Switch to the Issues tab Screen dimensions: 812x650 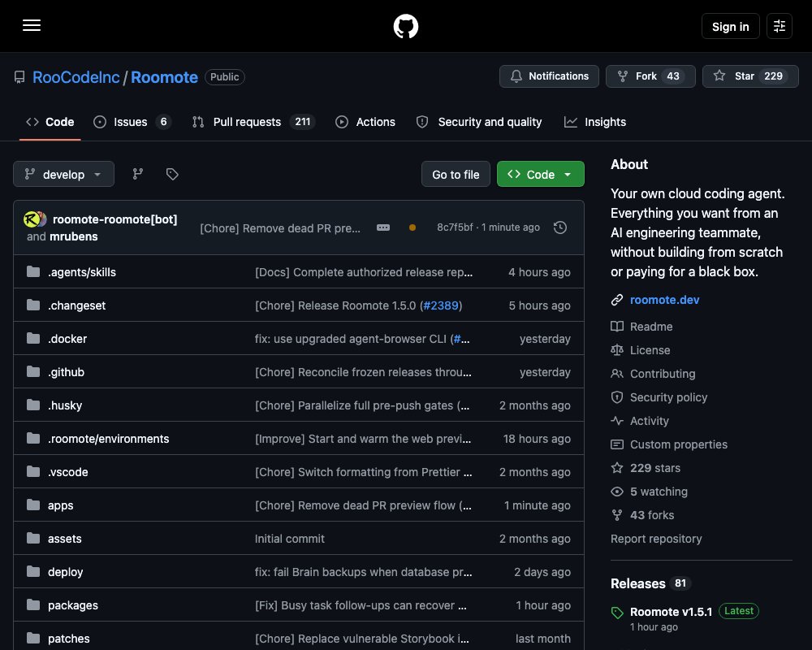click(x=132, y=122)
